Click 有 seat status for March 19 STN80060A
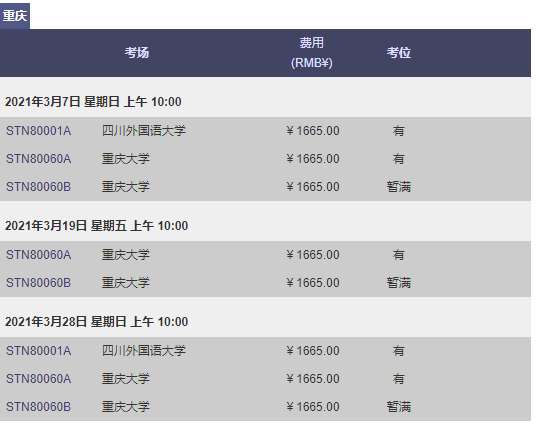 (399, 255)
